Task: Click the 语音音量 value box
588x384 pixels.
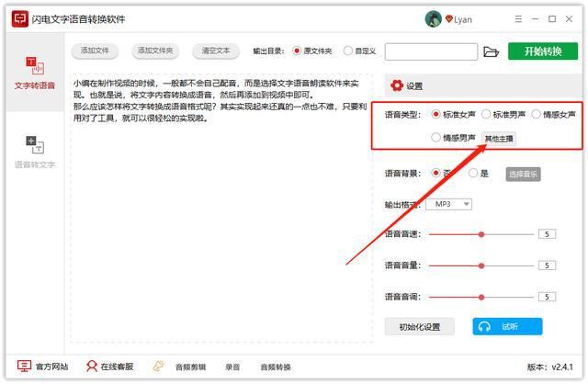Action: click(x=548, y=265)
